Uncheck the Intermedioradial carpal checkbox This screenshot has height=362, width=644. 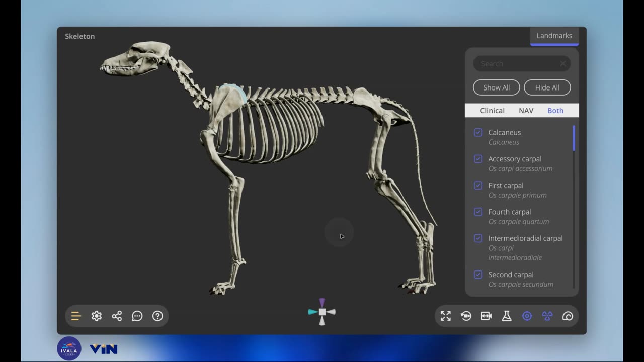[478, 238]
